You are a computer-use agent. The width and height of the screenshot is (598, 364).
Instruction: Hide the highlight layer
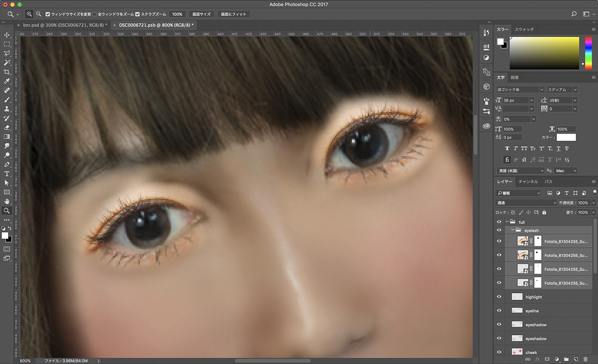click(x=499, y=297)
